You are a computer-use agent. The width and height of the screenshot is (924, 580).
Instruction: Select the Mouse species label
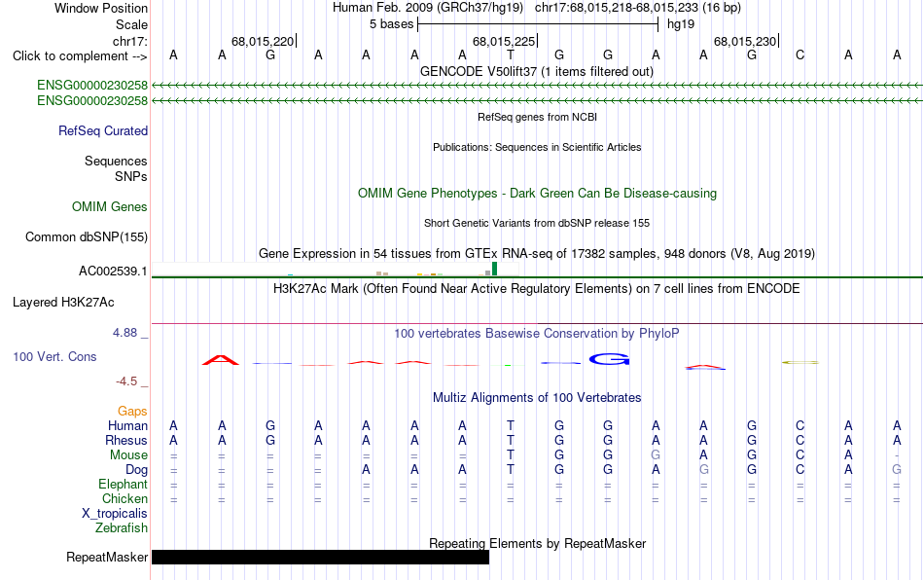click(x=129, y=455)
